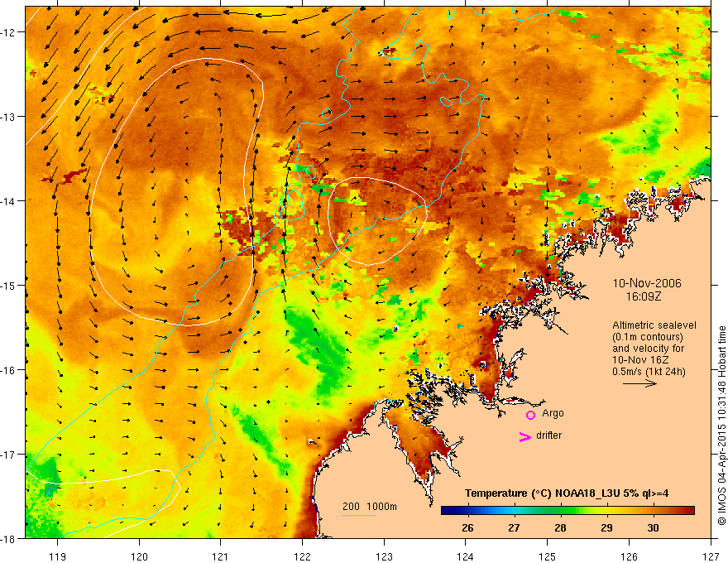728x563 pixels.
Task: Click the latitude axis label '-15'
Action: 9,285
